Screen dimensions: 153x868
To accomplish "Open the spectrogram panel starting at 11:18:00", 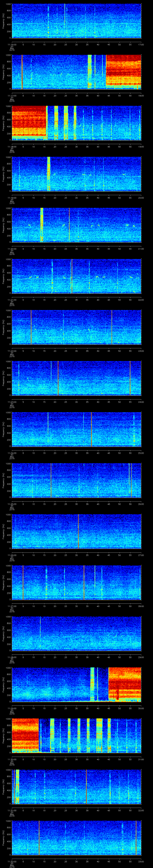I will [76, 123].
